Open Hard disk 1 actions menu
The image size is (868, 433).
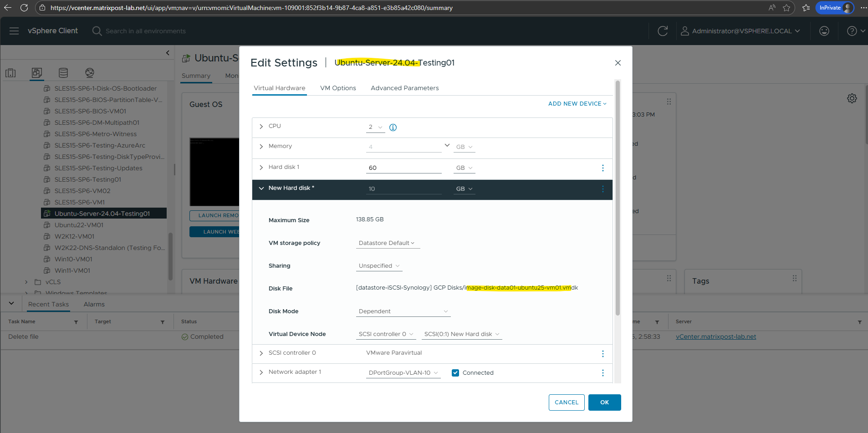[603, 168]
